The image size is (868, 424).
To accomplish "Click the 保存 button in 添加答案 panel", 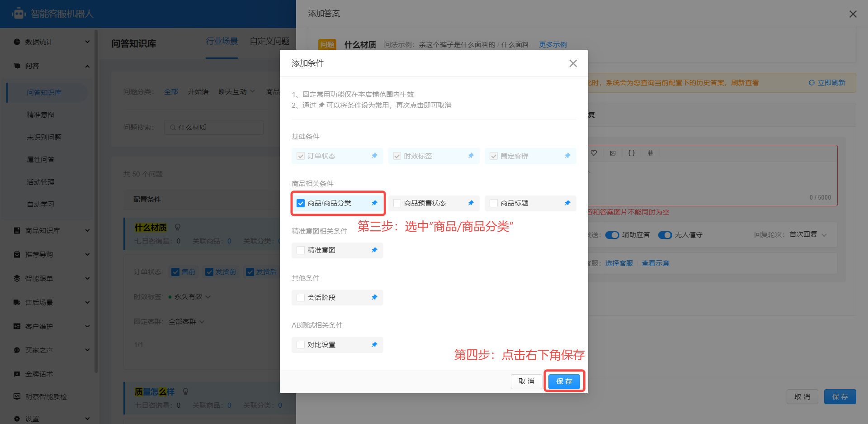I will coord(840,397).
